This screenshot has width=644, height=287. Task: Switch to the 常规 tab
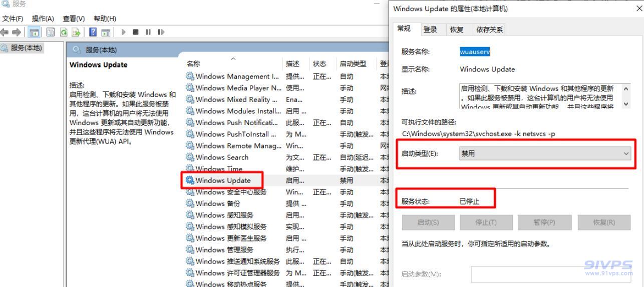tap(404, 29)
